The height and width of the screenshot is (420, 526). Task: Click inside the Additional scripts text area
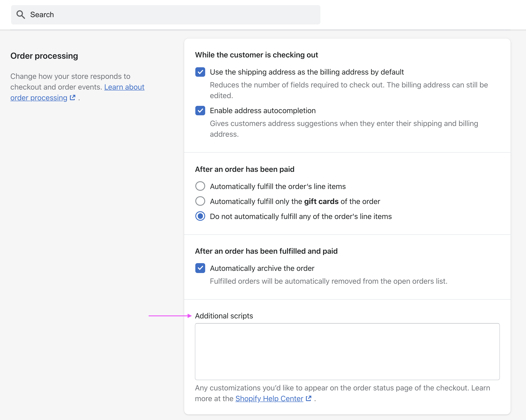coord(347,351)
